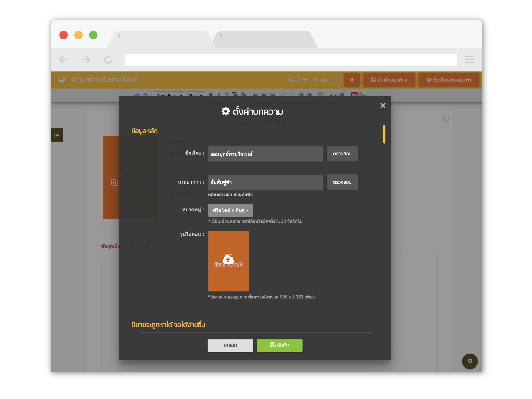This screenshot has width=532, height=399.
Task: Click the browser back arrow
Action: (x=63, y=59)
